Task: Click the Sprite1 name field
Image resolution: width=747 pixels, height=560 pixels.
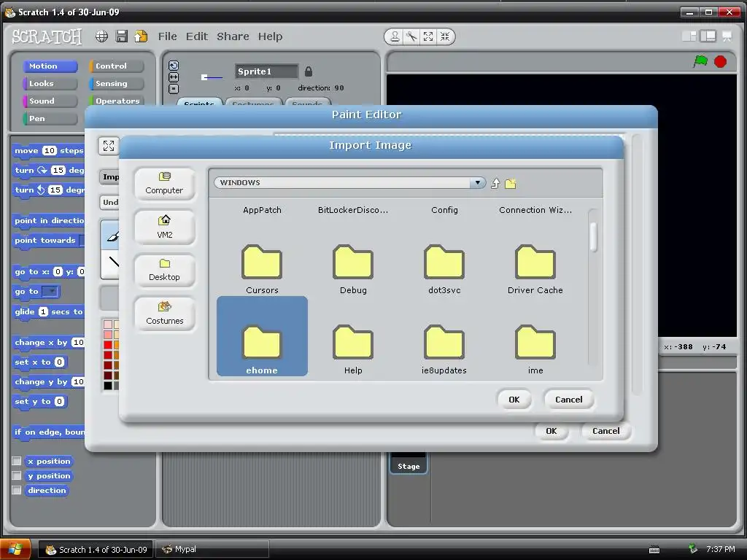Action: click(x=266, y=71)
